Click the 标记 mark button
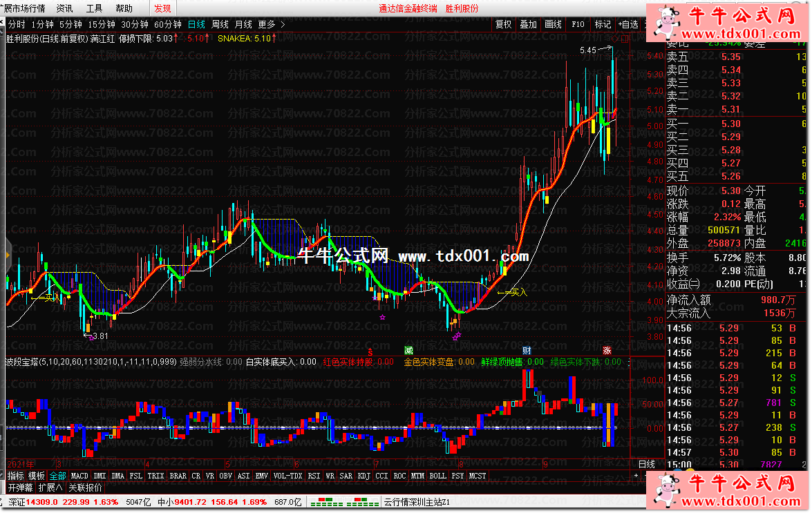 click(x=603, y=24)
